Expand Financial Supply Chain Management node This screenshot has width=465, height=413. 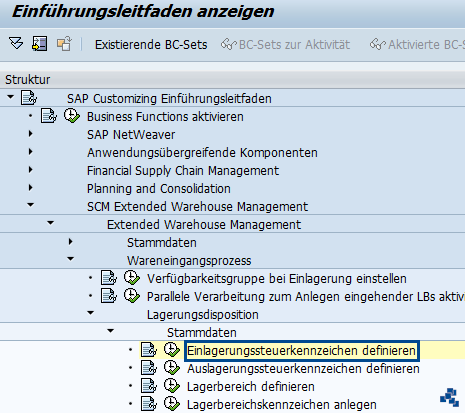pos(31,170)
